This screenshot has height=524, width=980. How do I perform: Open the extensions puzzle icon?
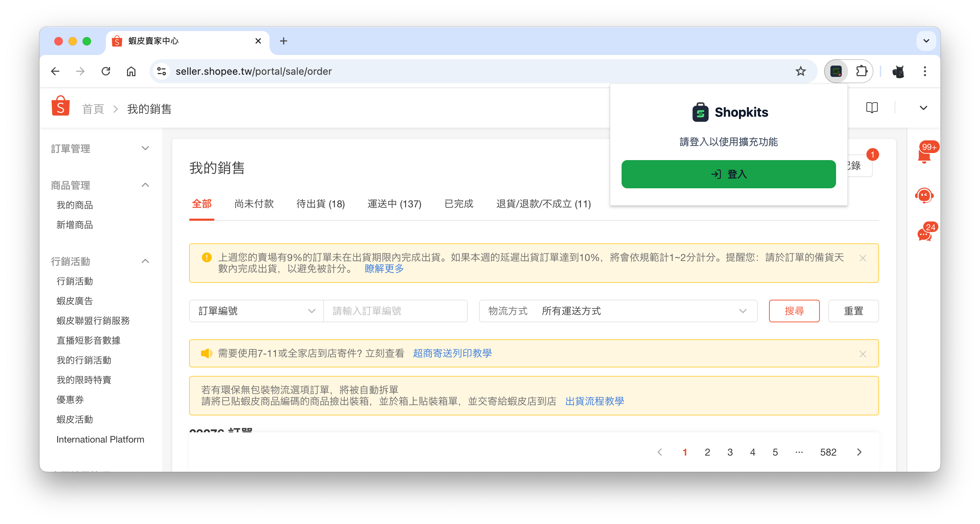[x=861, y=71]
